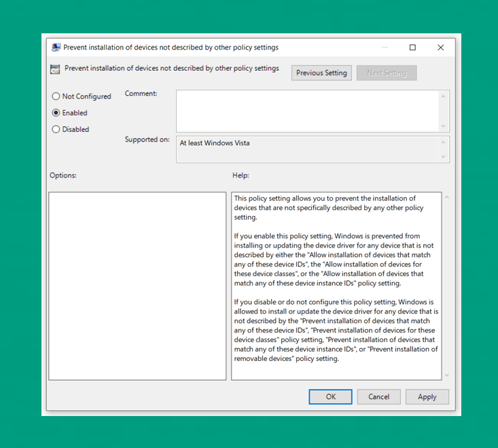This screenshot has height=448, width=498.
Task: Click the Next Setting button
Action: tap(387, 73)
